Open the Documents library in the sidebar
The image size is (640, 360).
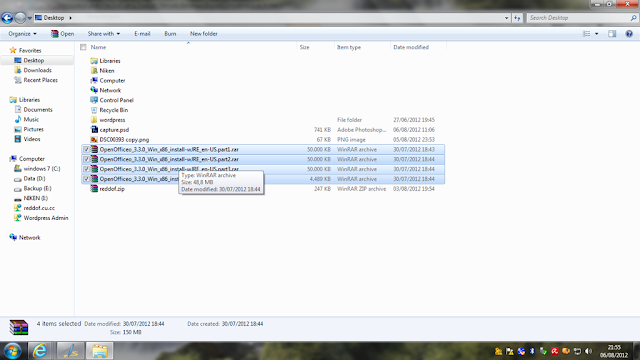coord(38,109)
